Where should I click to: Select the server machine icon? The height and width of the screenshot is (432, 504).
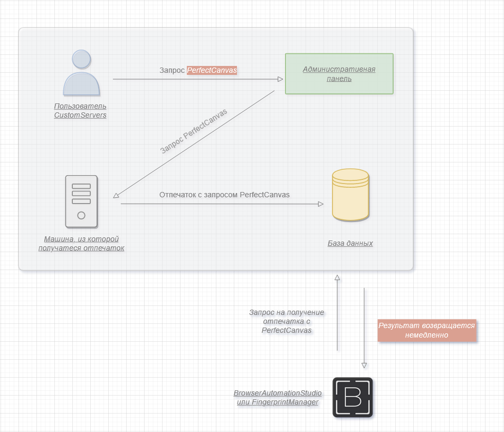click(81, 201)
